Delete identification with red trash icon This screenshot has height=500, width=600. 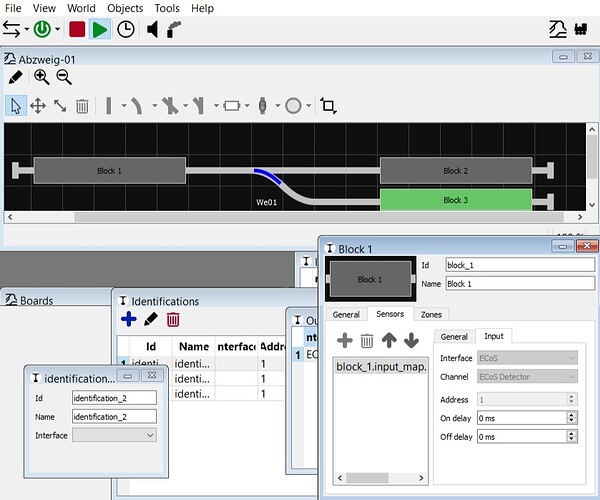173,319
